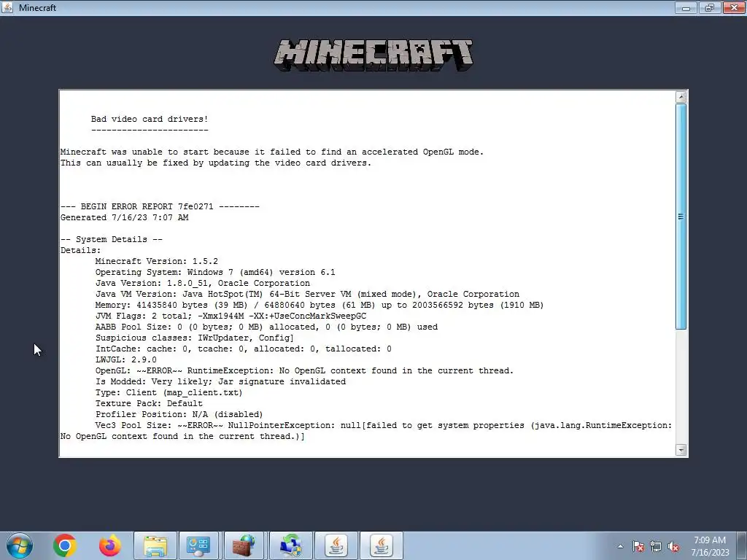The height and width of the screenshot is (560, 747).
Task: Click the Java icon in Minecraft title bar
Action: pos(7,7)
